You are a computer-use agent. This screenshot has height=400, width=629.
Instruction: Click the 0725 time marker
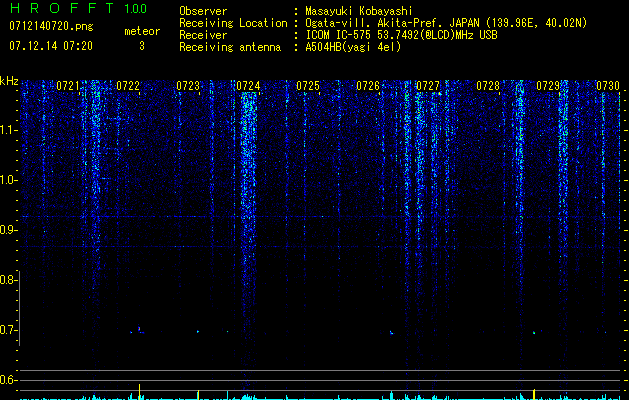click(x=308, y=85)
